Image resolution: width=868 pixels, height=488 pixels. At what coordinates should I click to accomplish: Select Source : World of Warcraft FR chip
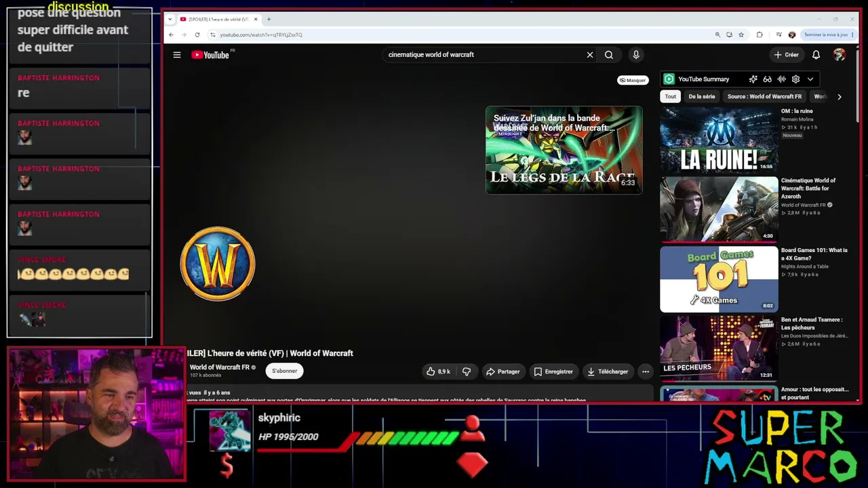[764, 96]
